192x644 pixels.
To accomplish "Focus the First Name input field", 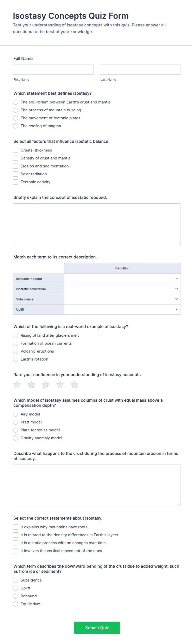I will (x=53, y=70).
